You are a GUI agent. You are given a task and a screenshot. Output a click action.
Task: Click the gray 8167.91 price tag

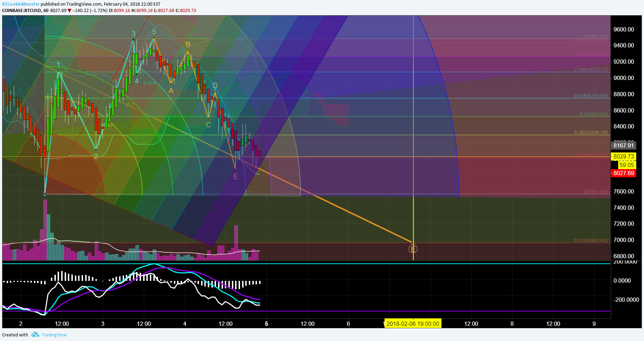tap(623, 145)
